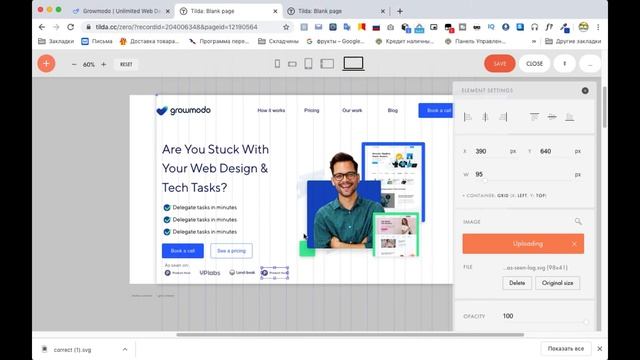Image resolution: width=640 pixels, height=360 pixels.
Task: Select the How it works nav text
Action: click(x=271, y=111)
